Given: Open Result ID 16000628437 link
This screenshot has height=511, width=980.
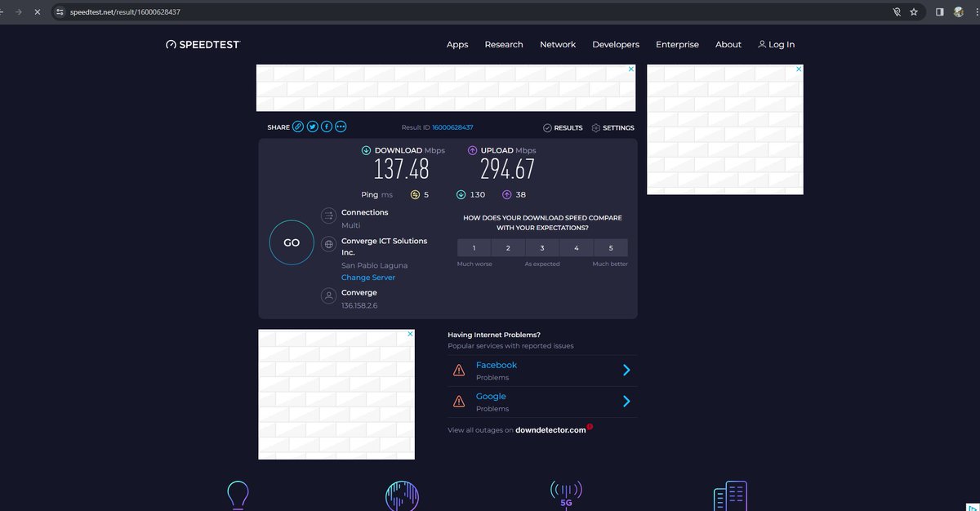Looking at the screenshot, I should [452, 127].
